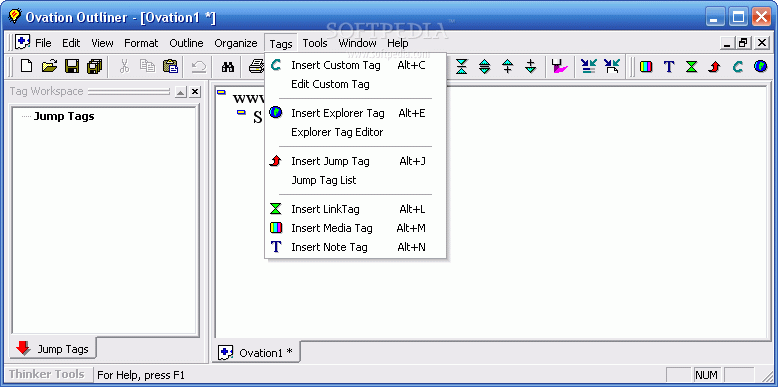
Task: Choose Insert LinkTag menu entry
Action: click(x=356, y=209)
